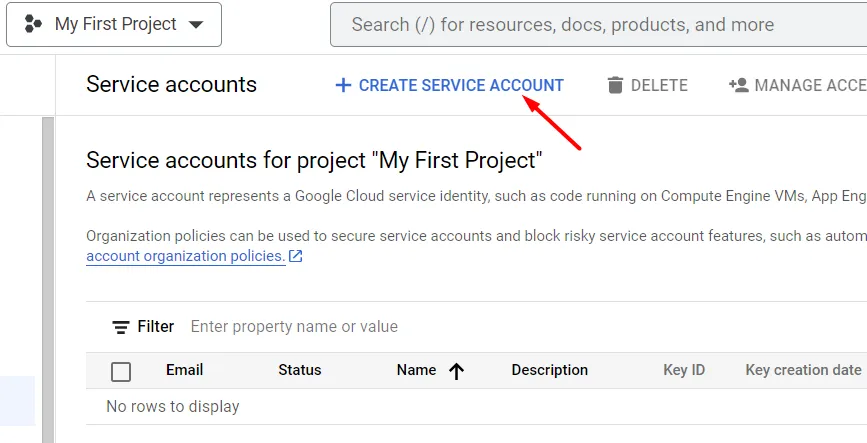Tick the select-all checkbox in table header

121,372
